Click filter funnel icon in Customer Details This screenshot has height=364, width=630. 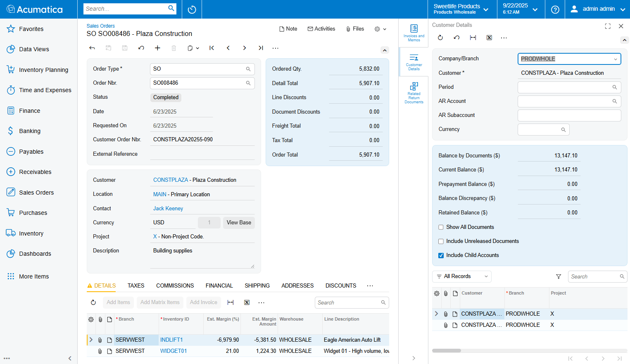559,276
